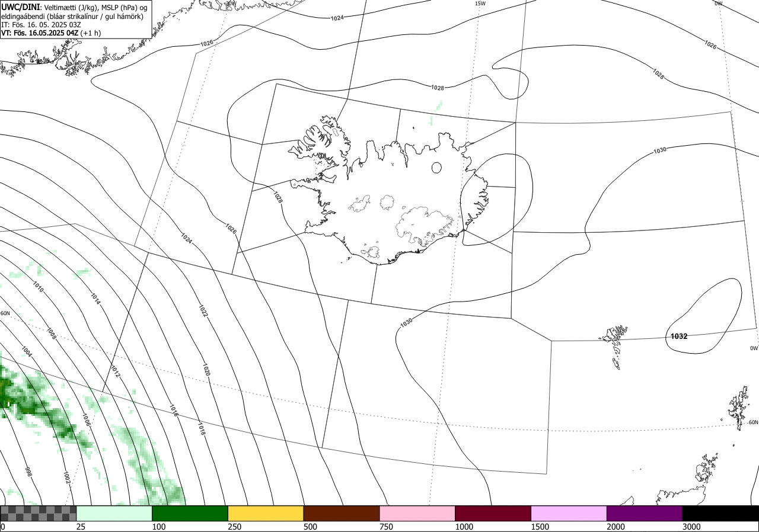This screenshot has height=532, width=759.
Task: Click the '(+1 h)' forecast offset text
Action: pyautogui.click(x=91, y=33)
